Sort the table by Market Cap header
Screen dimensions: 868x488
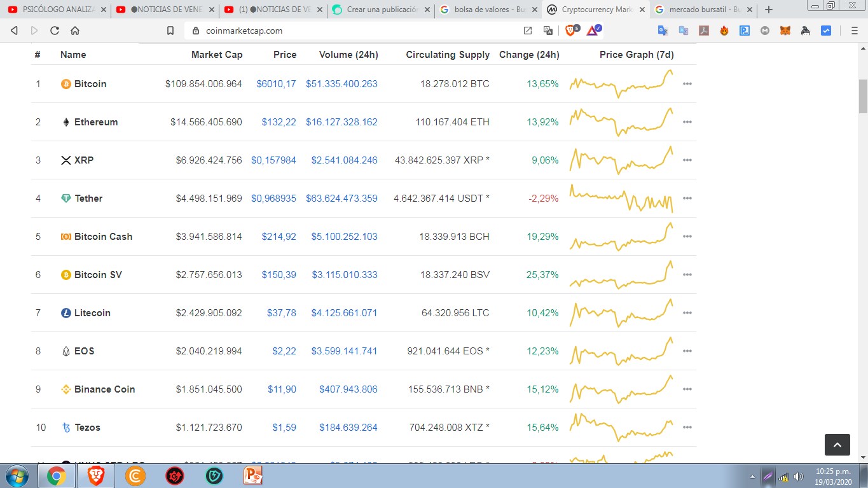point(217,55)
